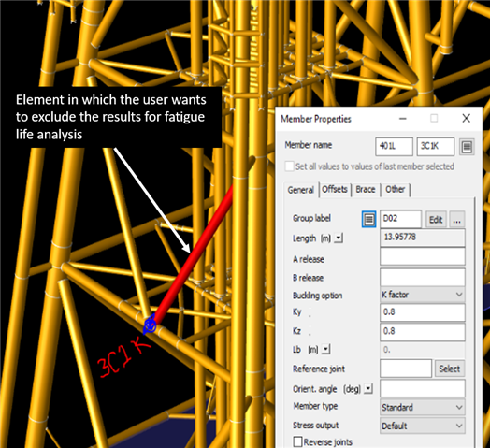This screenshot has width=490, height=448.
Task: Open the Brace tab
Action: coord(366,190)
